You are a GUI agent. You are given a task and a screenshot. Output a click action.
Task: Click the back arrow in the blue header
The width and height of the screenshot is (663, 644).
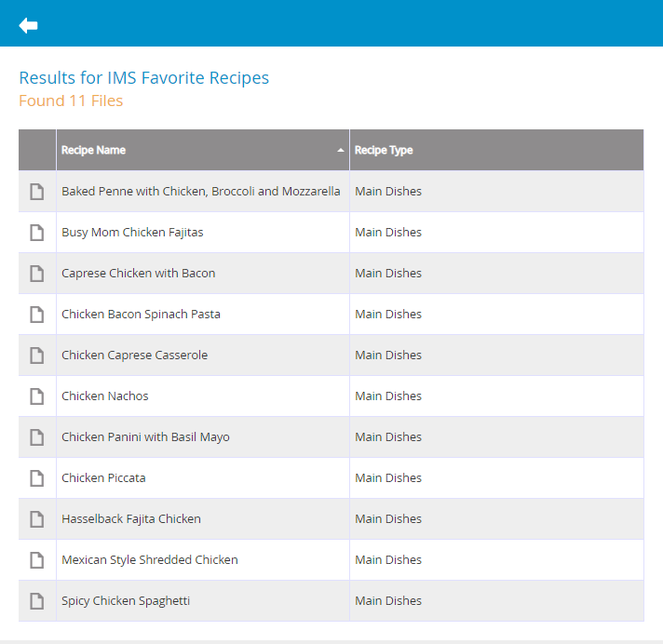pos(28,25)
